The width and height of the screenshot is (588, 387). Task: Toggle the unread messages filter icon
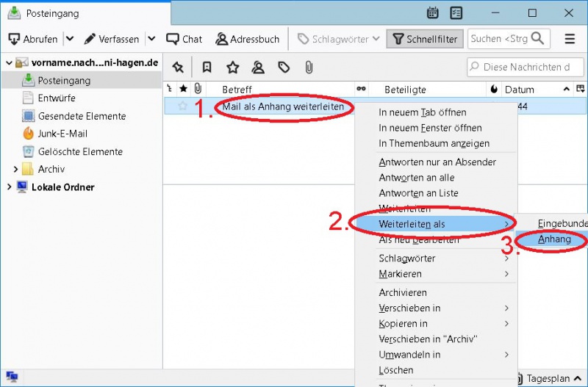[207, 68]
